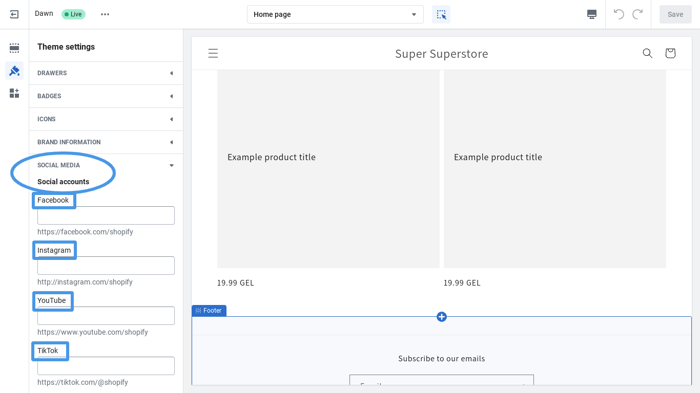
Task: Expand the Badges settings section
Action: tap(106, 96)
